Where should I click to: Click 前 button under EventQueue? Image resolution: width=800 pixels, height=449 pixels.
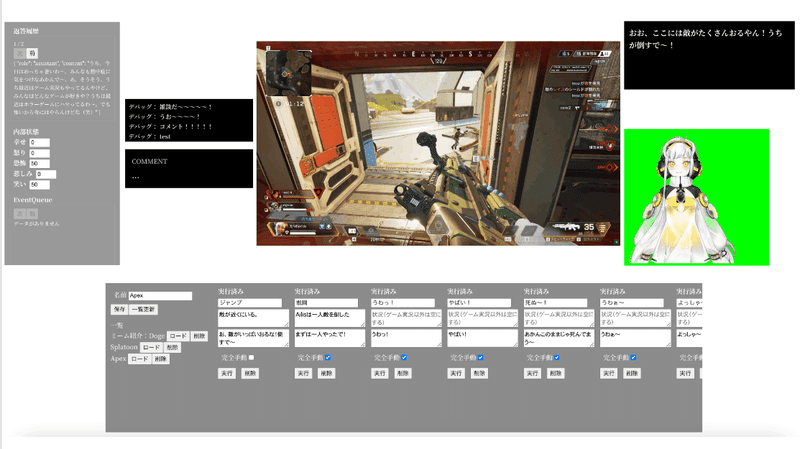pos(32,214)
